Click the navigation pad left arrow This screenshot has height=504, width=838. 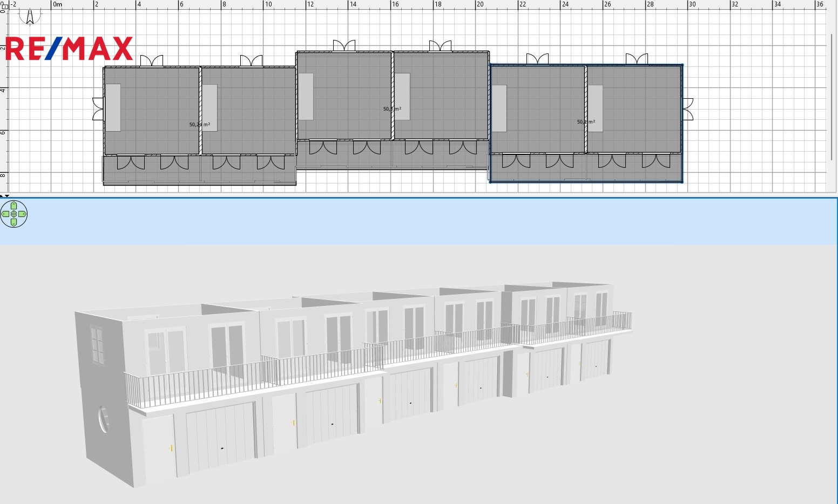[x=5, y=214]
